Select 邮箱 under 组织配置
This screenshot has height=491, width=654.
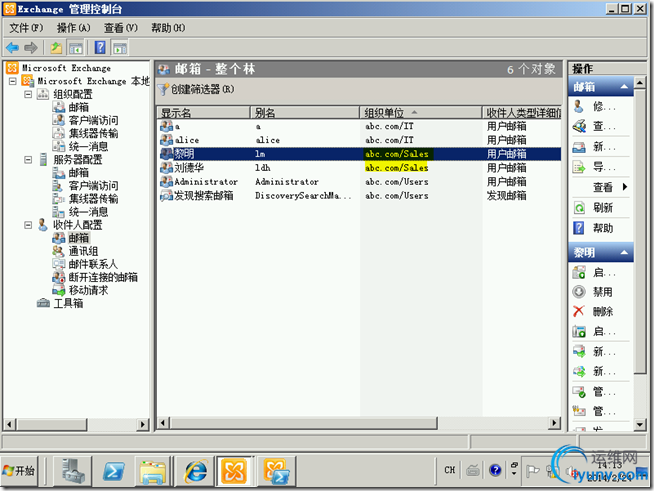click(x=78, y=107)
